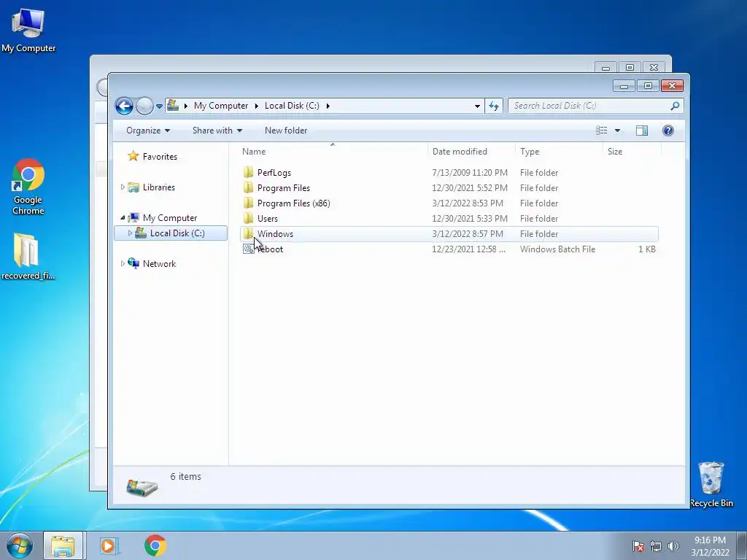
Task: Click the 1 KB size cell
Action: coord(647,249)
